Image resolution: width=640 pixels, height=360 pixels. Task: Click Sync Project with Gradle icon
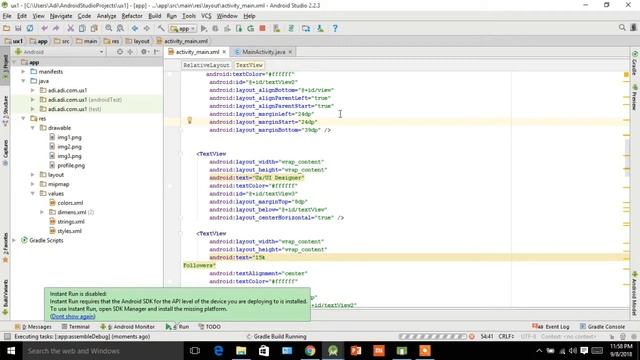click(x=291, y=28)
